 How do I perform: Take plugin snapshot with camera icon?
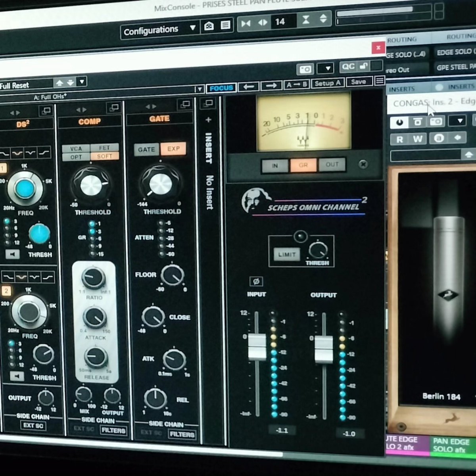[x=305, y=69]
